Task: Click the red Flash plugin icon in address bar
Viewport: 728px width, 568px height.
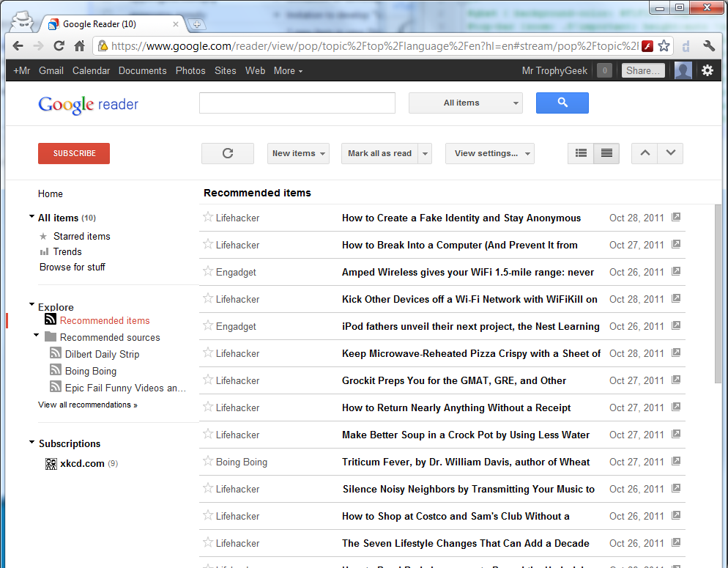Action: [x=647, y=46]
